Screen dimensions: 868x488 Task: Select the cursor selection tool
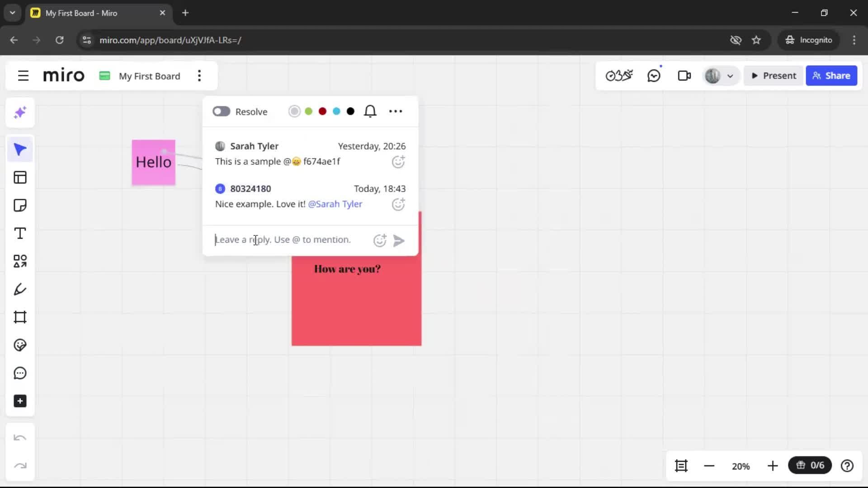pyautogui.click(x=20, y=150)
